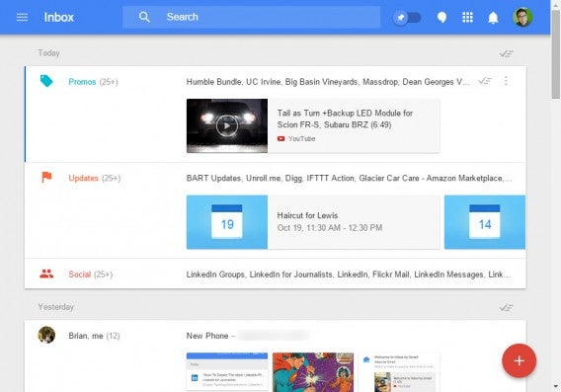Image resolution: width=561 pixels, height=392 pixels.
Task: Open the calendar 19 event icon
Action: tap(227, 222)
